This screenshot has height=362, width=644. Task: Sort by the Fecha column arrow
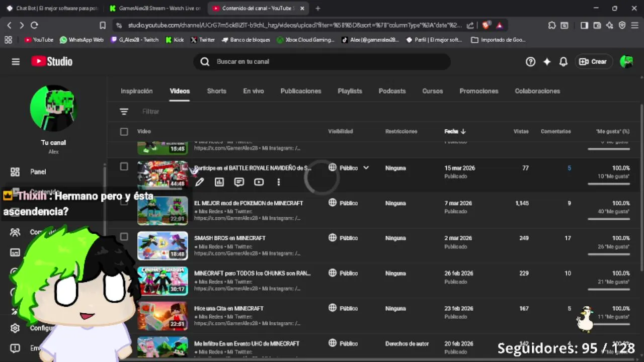(463, 131)
